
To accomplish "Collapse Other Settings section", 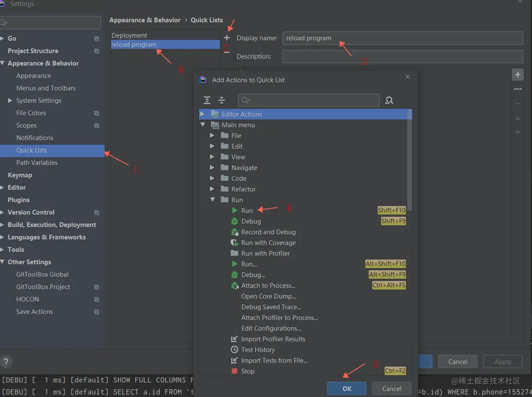I will click(x=3, y=262).
